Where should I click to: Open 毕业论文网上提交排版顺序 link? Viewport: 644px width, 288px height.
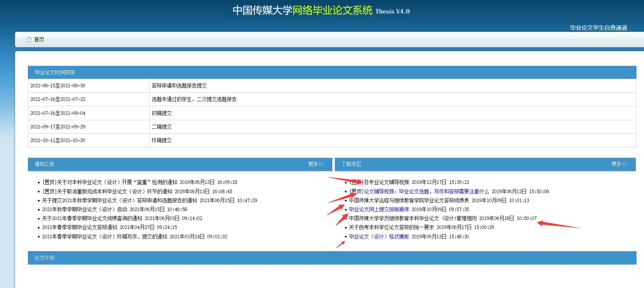pyautogui.click(x=379, y=210)
